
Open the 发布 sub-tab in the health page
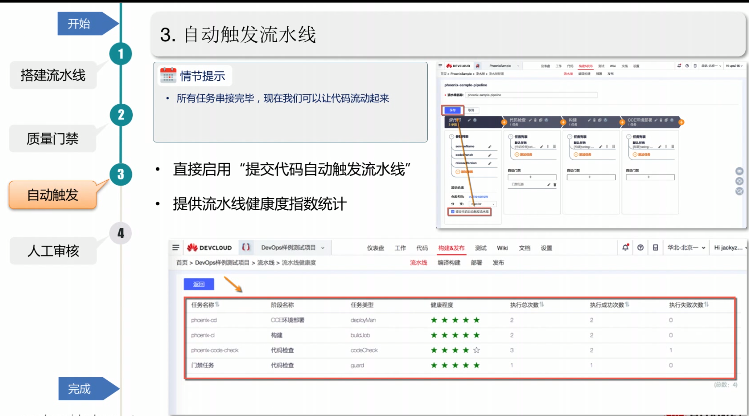pyautogui.click(x=498, y=263)
